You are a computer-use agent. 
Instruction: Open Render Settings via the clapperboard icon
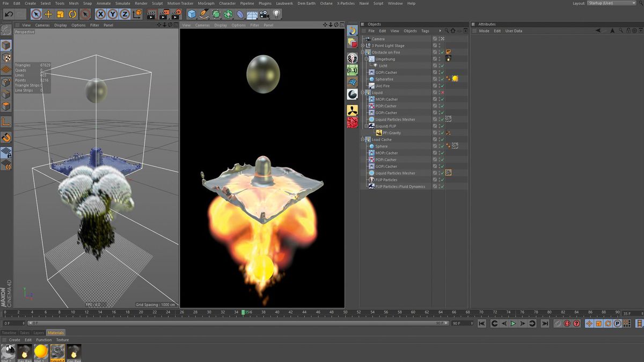pyautogui.click(x=176, y=14)
